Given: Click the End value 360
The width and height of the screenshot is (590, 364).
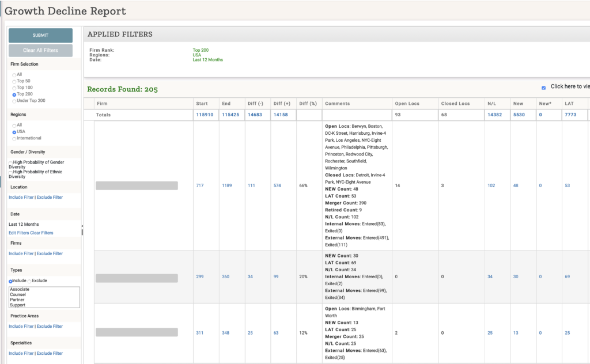Looking at the screenshot, I should (x=226, y=276).
